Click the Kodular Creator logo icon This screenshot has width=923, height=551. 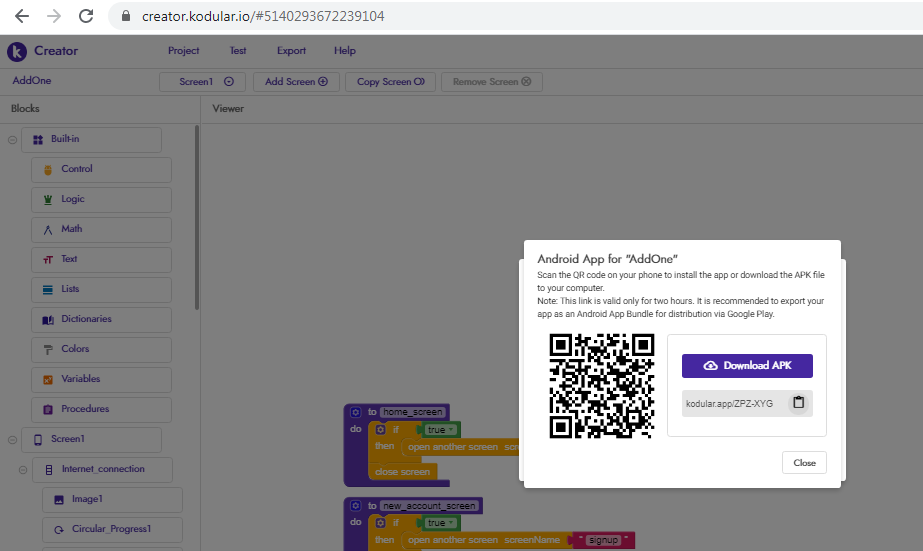17,52
